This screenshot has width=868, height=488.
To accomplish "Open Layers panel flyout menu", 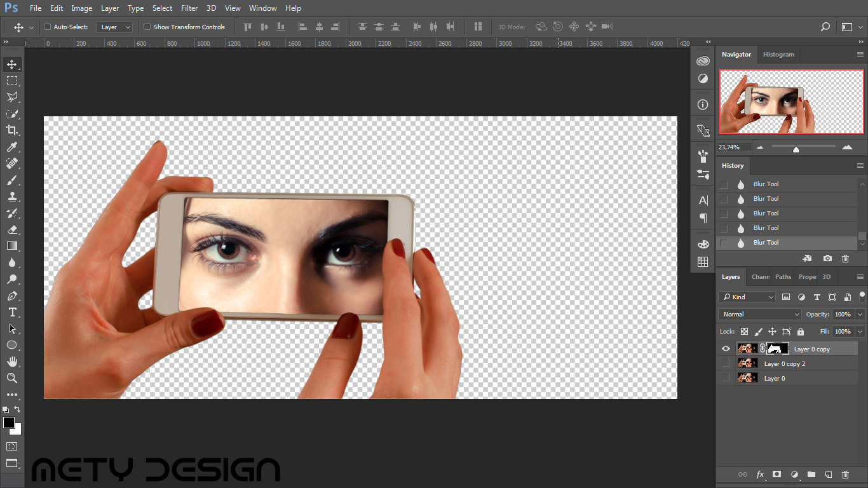I will pyautogui.click(x=860, y=277).
